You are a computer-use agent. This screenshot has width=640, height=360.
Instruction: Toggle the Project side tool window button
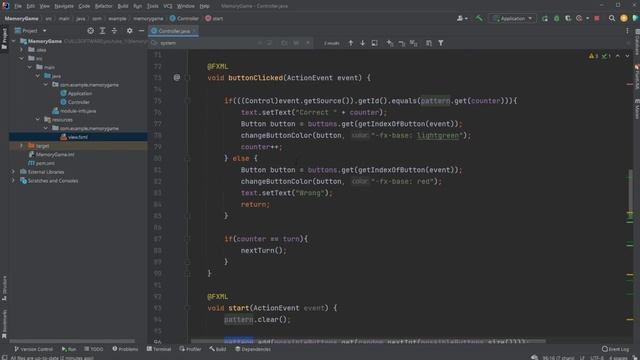click(x=4, y=39)
